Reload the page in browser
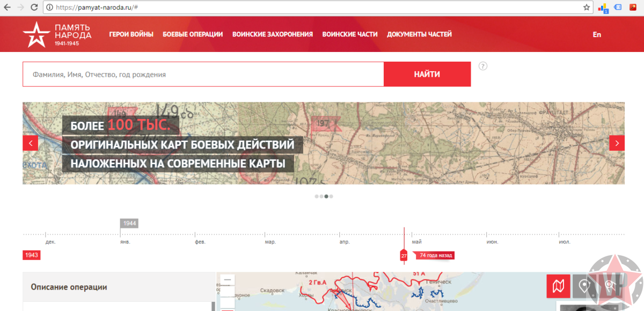The width and height of the screenshot is (644, 311). coord(34,8)
